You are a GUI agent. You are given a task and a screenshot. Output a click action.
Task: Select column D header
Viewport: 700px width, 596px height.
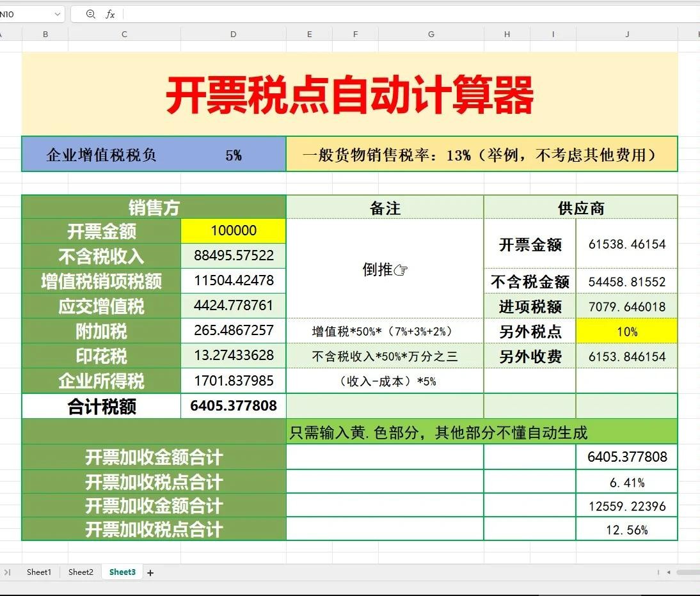click(233, 35)
